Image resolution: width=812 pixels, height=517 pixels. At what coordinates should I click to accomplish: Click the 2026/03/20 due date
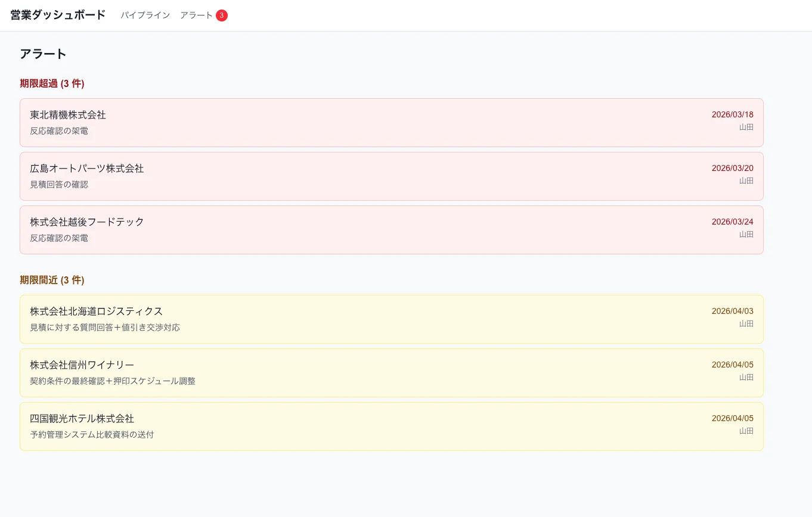tap(732, 168)
